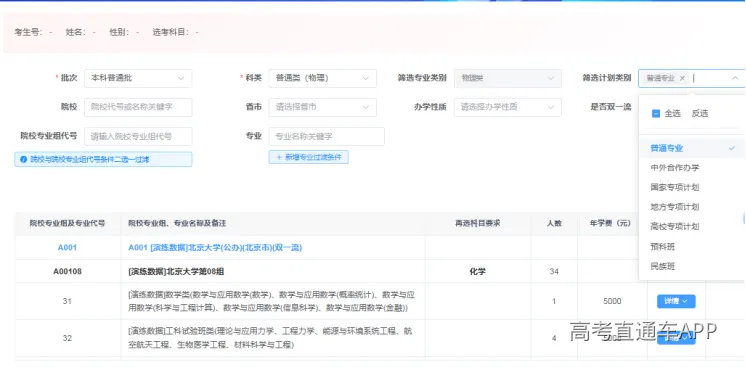Open the A001 北京大学(公办) link
This screenshot has height=371, width=746.
(215, 248)
